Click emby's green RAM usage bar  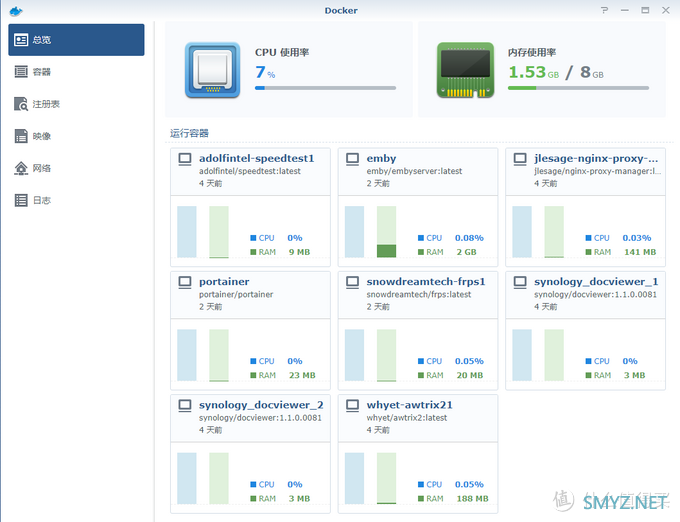point(386,232)
